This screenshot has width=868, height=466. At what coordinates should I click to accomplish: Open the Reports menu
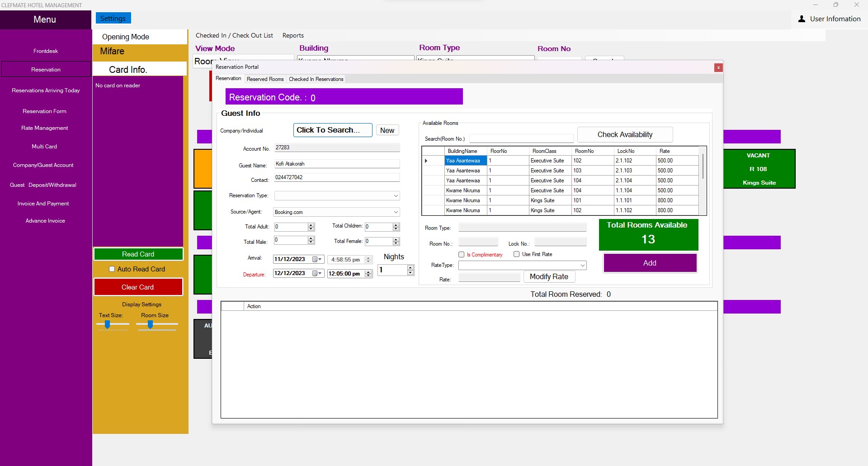click(x=293, y=36)
